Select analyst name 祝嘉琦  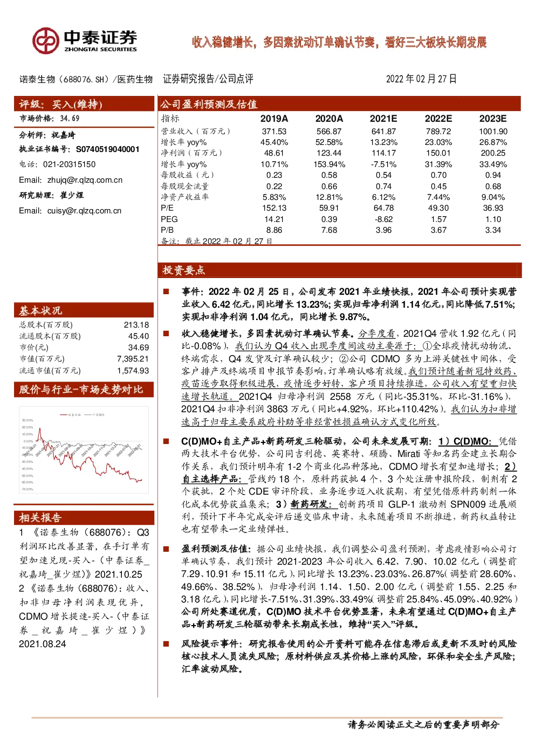(x=64, y=135)
